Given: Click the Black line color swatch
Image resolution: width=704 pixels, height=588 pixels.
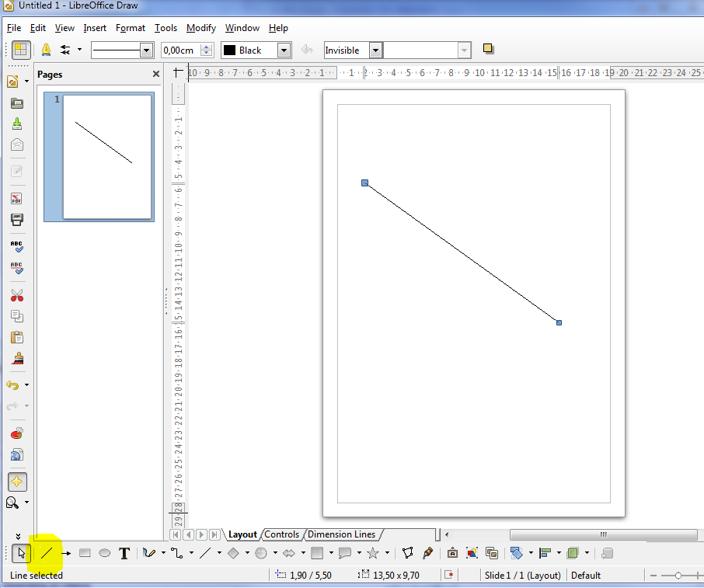Looking at the screenshot, I should pos(229,50).
